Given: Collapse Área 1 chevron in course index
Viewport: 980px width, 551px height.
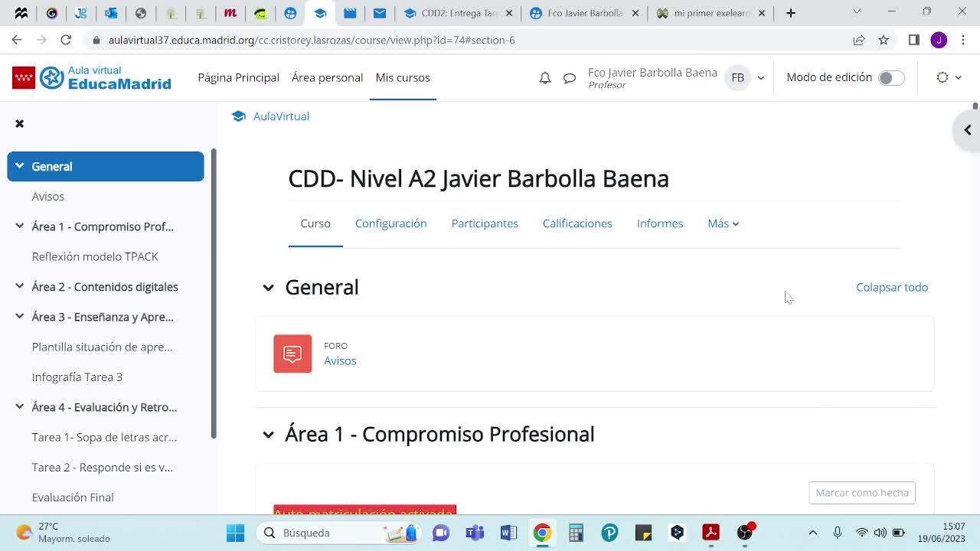Looking at the screenshot, I should point(20,227).
